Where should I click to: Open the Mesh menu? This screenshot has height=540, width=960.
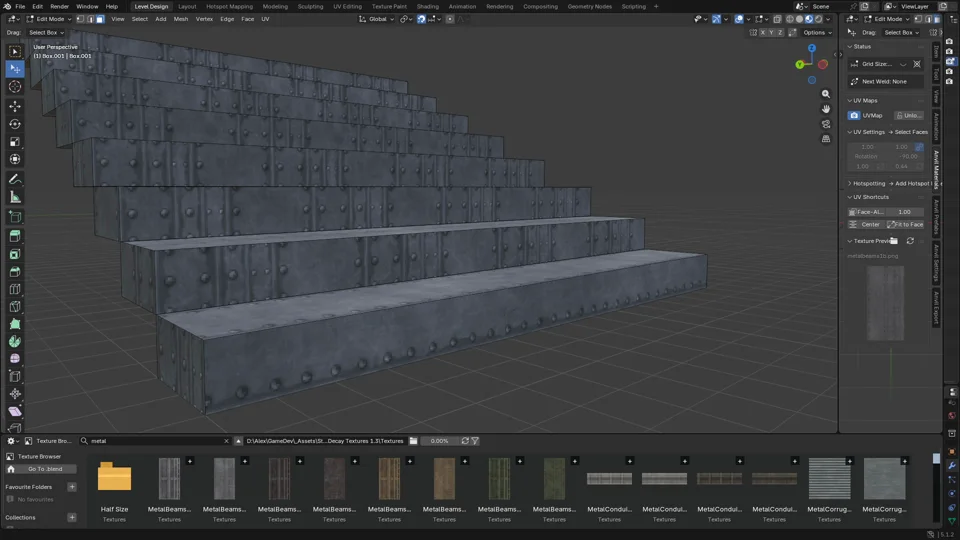pyautogui.click(x=181, y=19)
